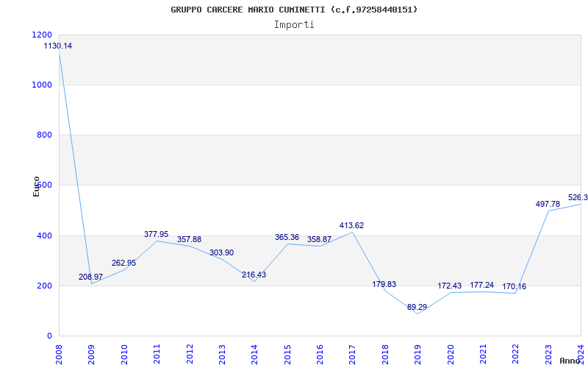Click the 2017 x-axis year label
The height and width of the screenshot is (368, 588).
coord(353,354)
